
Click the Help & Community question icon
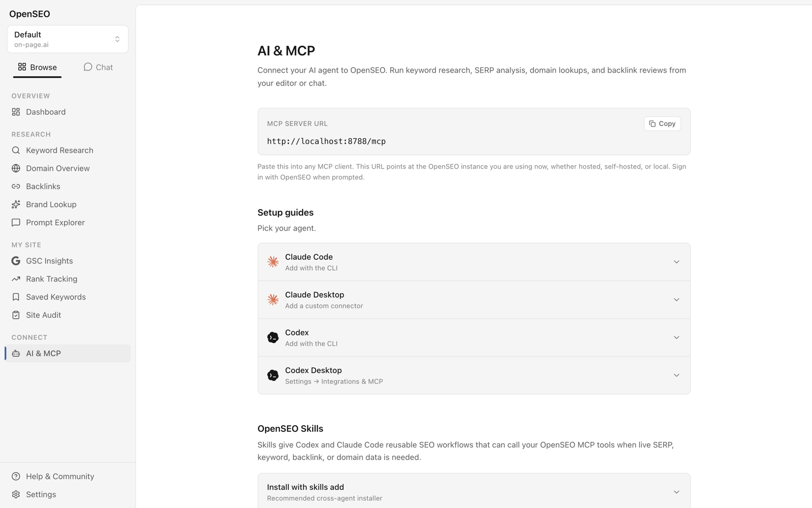(x=16, y=477)
